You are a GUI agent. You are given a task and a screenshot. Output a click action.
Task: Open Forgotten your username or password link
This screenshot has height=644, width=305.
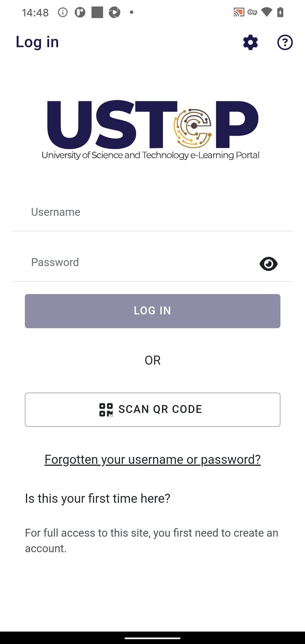point(152,459)
